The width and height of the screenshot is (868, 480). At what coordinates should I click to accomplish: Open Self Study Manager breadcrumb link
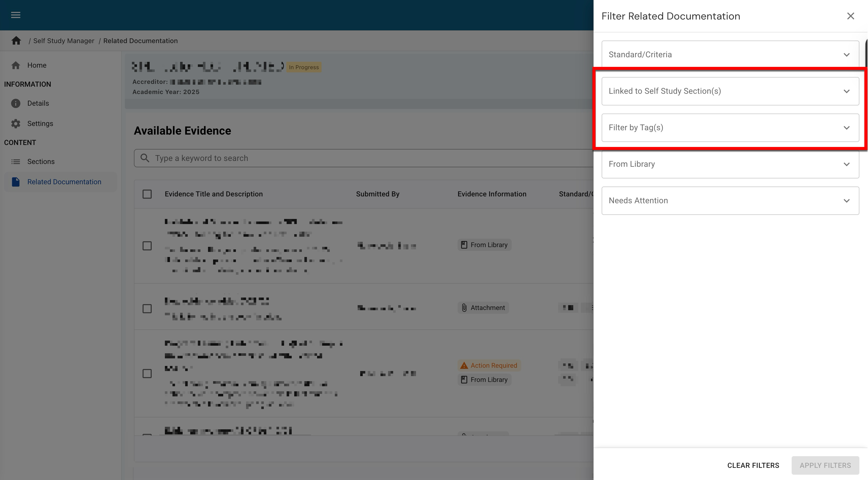[64, 41]
